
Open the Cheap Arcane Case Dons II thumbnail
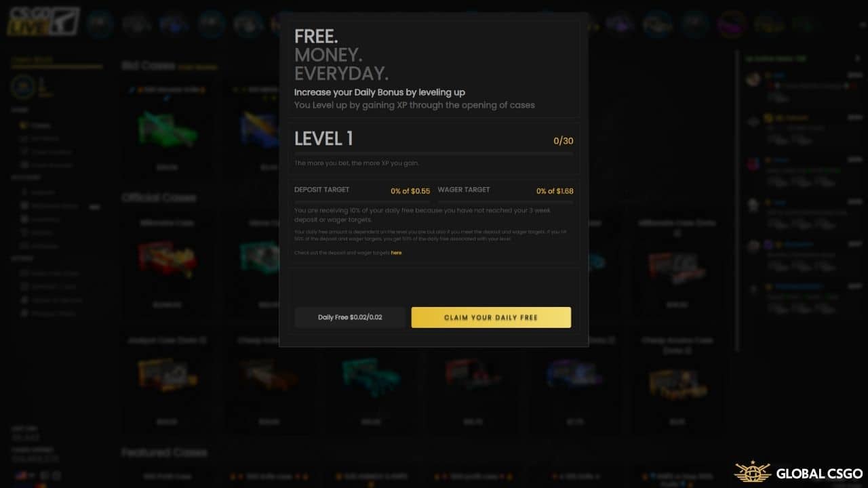677,383
